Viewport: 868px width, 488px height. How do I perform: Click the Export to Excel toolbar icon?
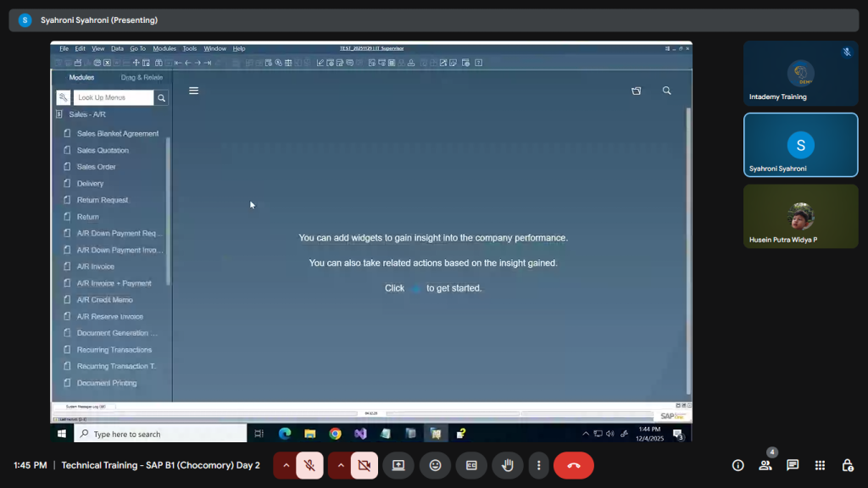108,63
